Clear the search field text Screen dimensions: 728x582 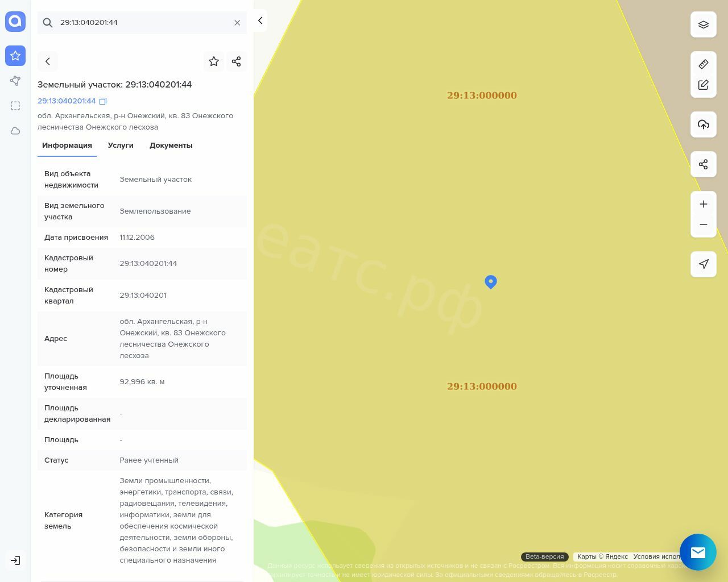(x=237, y=23)
